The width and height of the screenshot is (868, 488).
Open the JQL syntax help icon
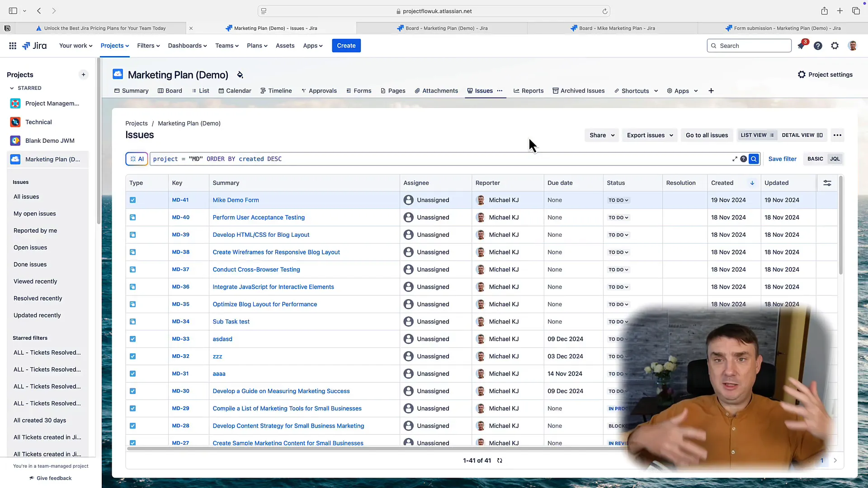click(744, 159)
